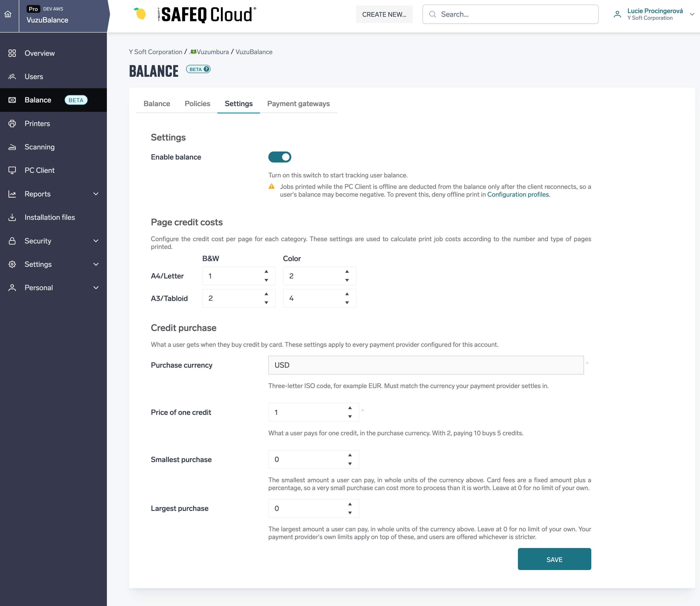Viewport: 700px width, 606px height.
Task: Expand the Reports sidebar menu
Action: 96,194
